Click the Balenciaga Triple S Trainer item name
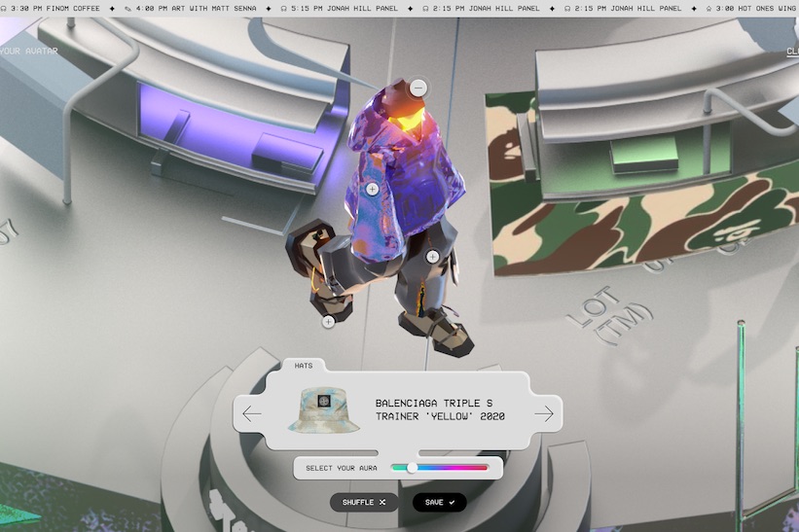This screenshot has width=799, height=532. [x=440, y=409]
